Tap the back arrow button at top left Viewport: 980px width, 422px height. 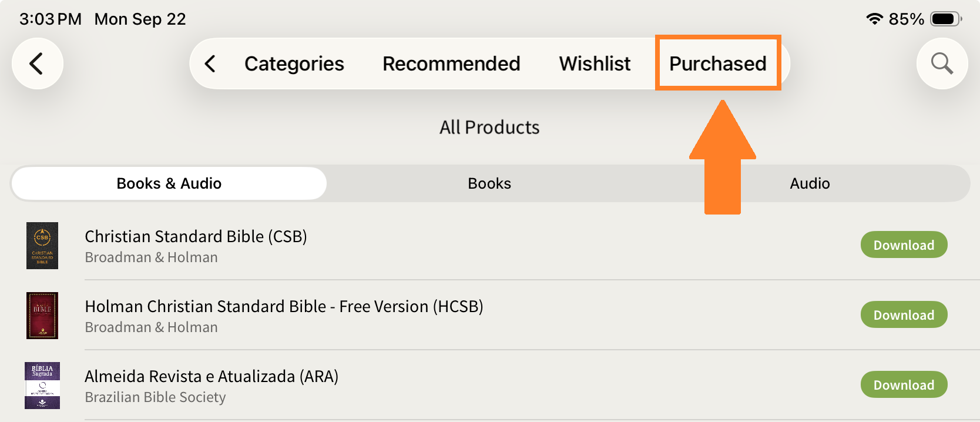[37, 63]
